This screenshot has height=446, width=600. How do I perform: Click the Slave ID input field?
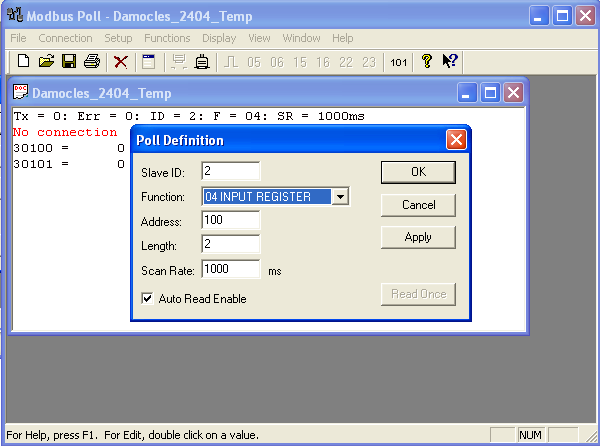pyautogui.click(x=231, y=171)
